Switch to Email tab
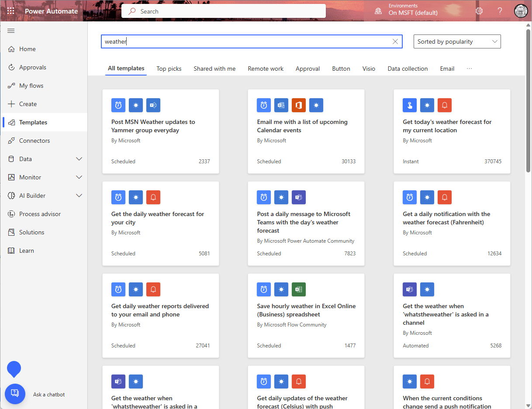The image size is (532, 409). [447, 69]
